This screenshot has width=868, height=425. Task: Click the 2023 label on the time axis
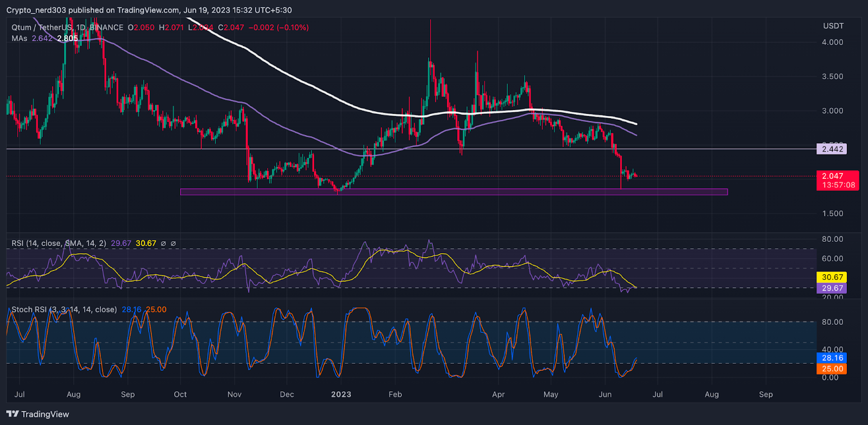click(341, 394)
